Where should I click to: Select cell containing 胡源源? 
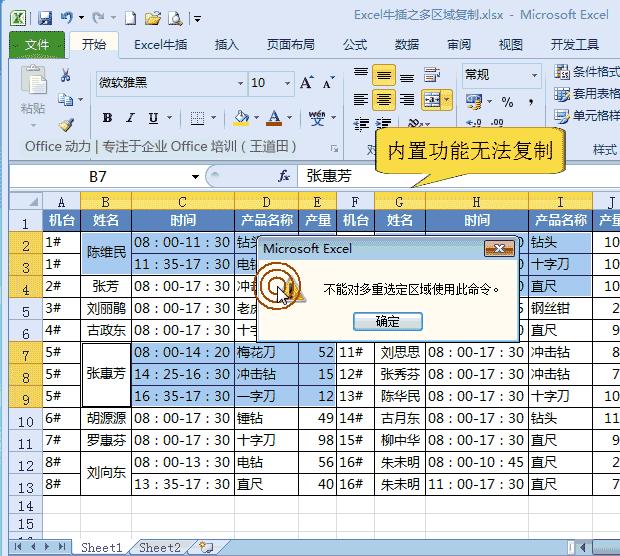(x=106, y=419)
